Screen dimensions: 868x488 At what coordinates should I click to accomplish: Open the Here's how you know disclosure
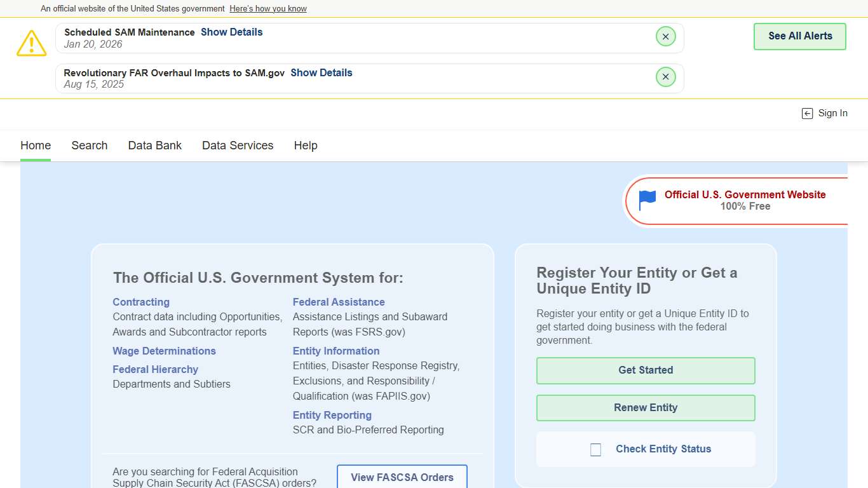pos(268,8)
